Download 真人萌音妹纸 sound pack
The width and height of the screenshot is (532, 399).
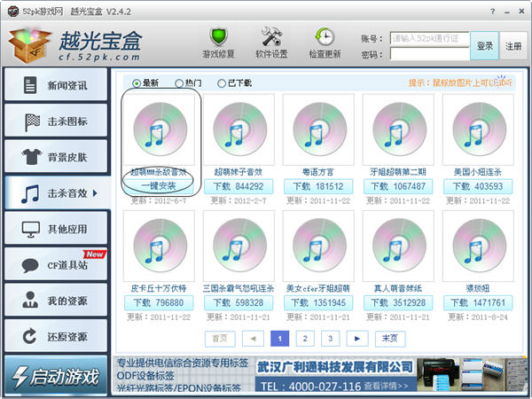tap(398, 302)
